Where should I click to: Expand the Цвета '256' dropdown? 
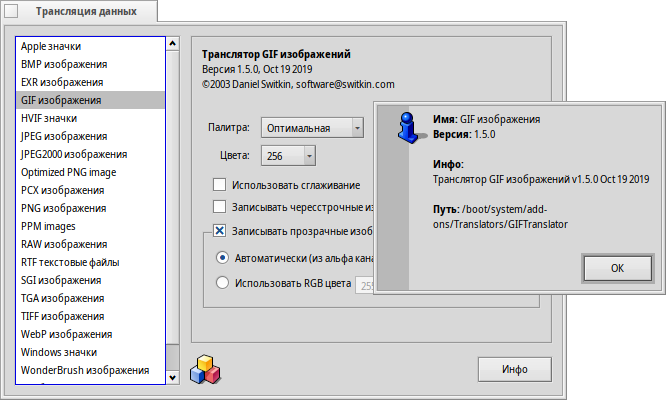pyautogui.click(x=288, y=156)
